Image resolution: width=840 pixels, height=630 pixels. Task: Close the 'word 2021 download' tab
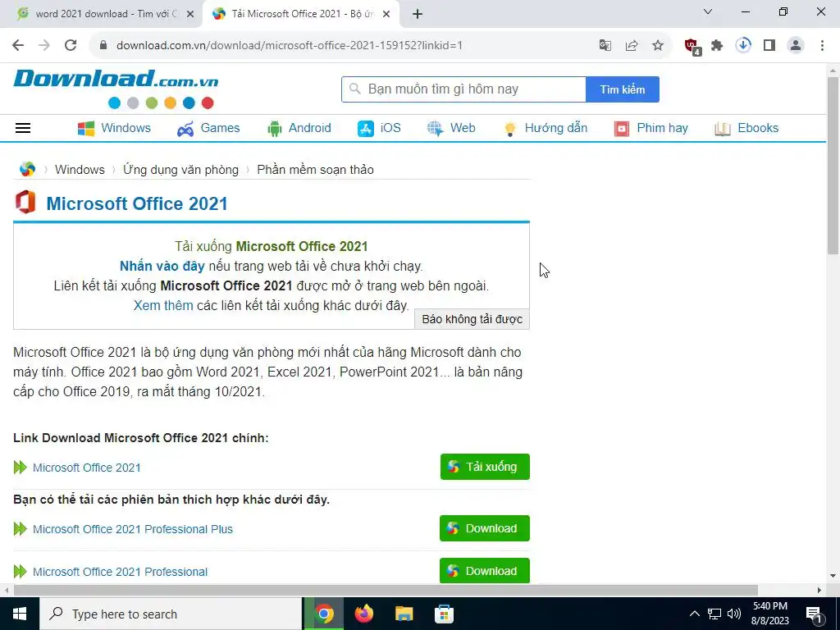190,15
